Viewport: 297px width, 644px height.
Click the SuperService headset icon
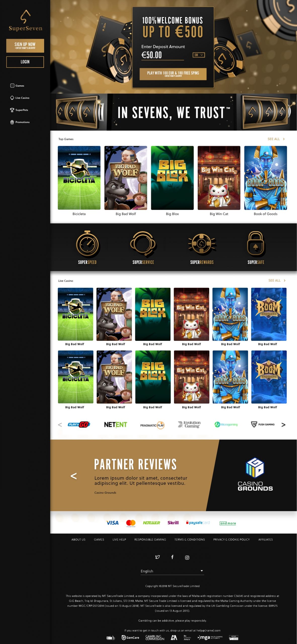[x=143, y=243]
